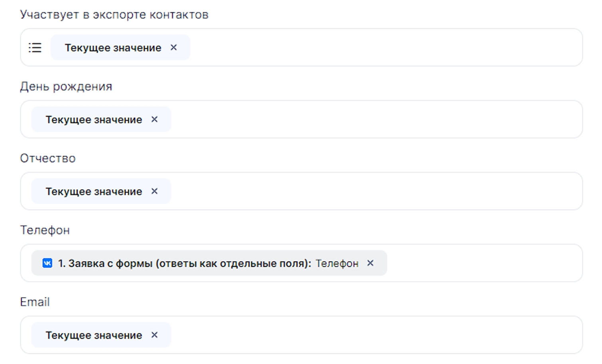Remove the Текущее значение chip in День рождения
602x364 pixels.
[155, 119]
